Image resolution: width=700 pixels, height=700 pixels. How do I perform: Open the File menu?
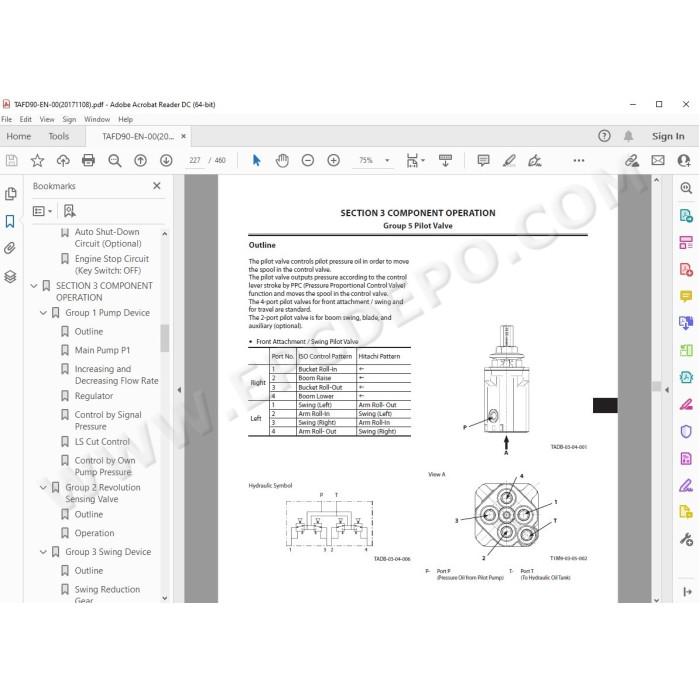7,119
